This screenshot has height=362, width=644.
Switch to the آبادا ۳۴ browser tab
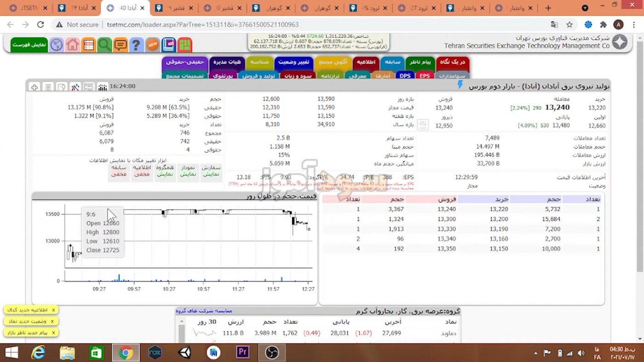[x=76, y=8]
